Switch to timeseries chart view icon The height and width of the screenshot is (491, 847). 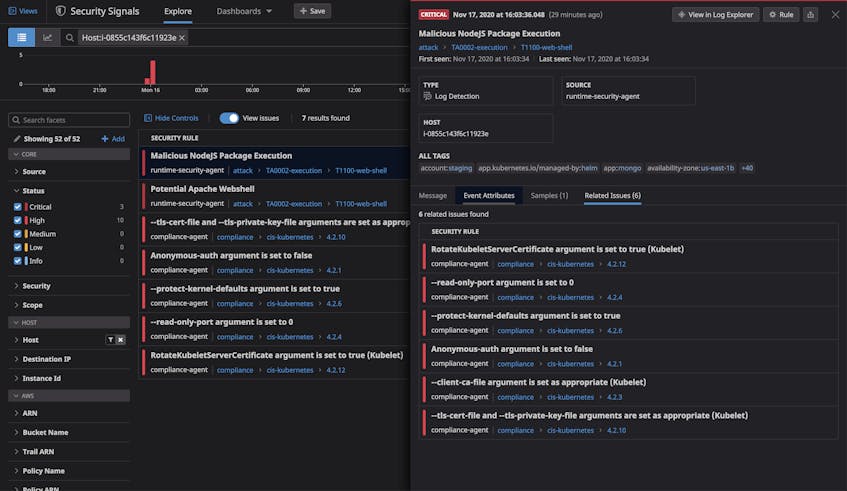[48, 37]
